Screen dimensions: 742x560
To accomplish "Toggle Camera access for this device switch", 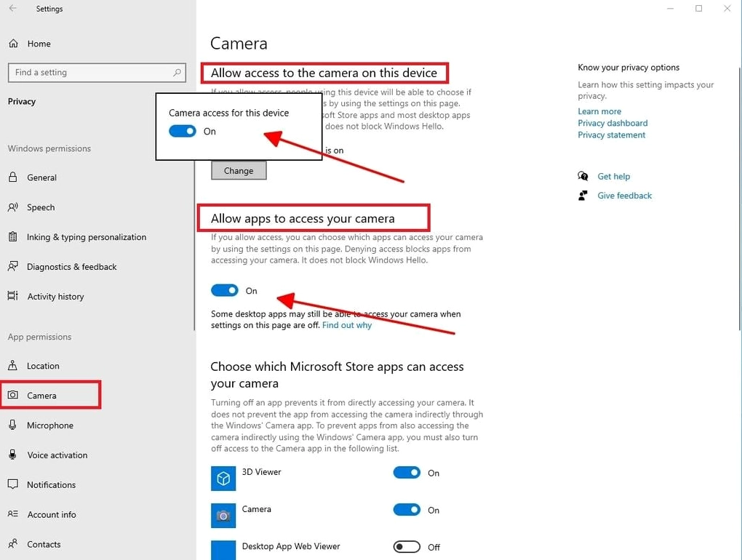I will pyautogui.click(x=183, y=132).
